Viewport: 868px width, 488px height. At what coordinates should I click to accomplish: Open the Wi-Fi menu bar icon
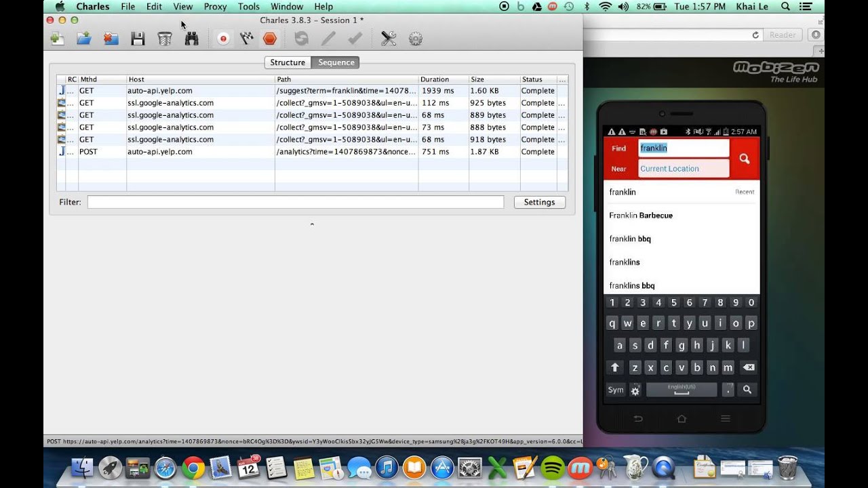coord(604,6)
